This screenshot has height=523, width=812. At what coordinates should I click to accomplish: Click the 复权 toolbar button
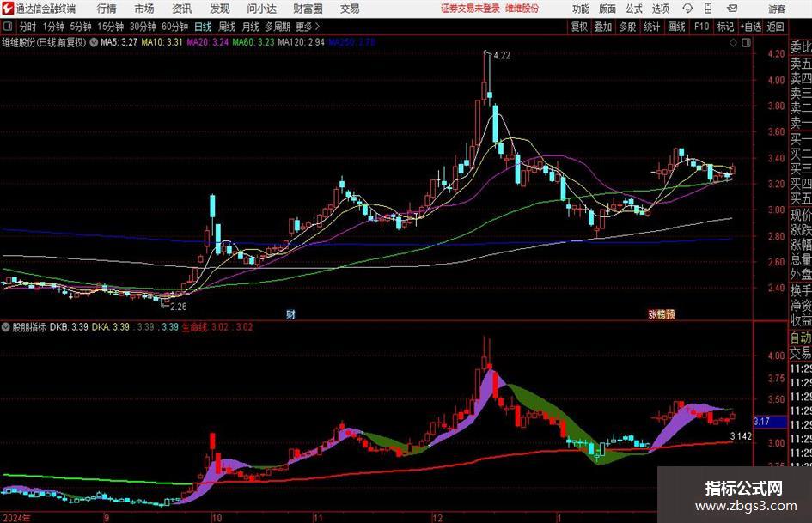(579, 27)
